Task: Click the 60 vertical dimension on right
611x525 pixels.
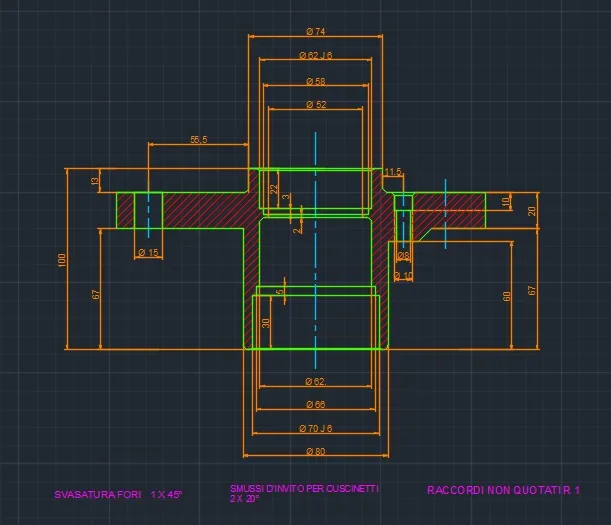Action: pyautogui.click(x=508, y=295)
